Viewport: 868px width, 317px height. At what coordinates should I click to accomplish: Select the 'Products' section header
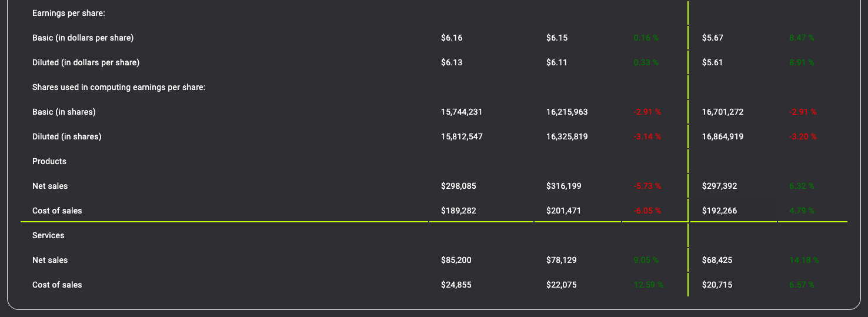coord(49,161)
